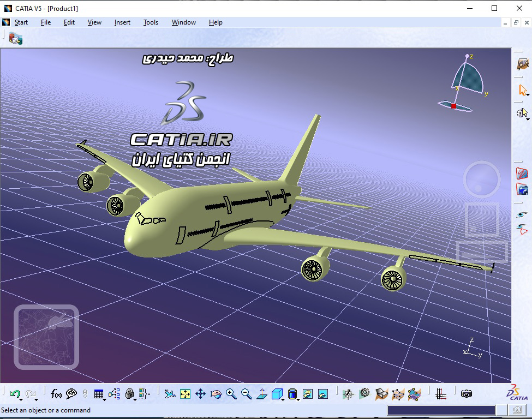Click the translucent circle navigation widget
This screenshot has height=419, width=532.
(481, 179)
